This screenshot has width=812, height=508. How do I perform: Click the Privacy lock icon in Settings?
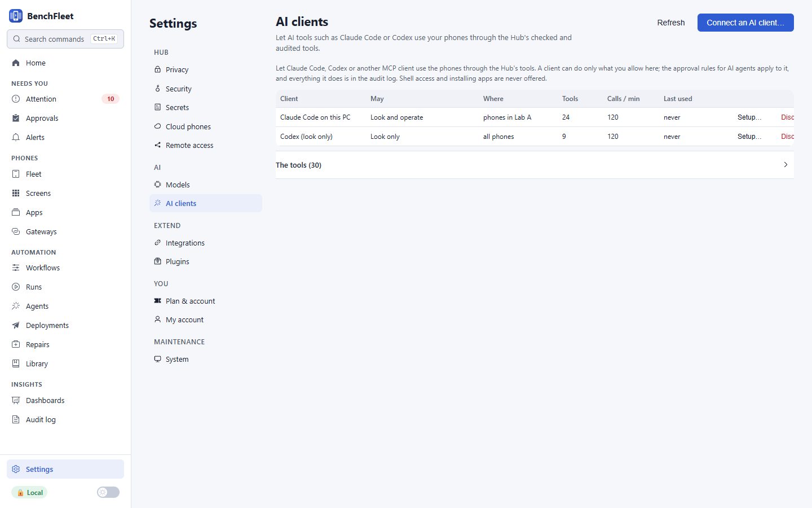click(x=157, y=69)
